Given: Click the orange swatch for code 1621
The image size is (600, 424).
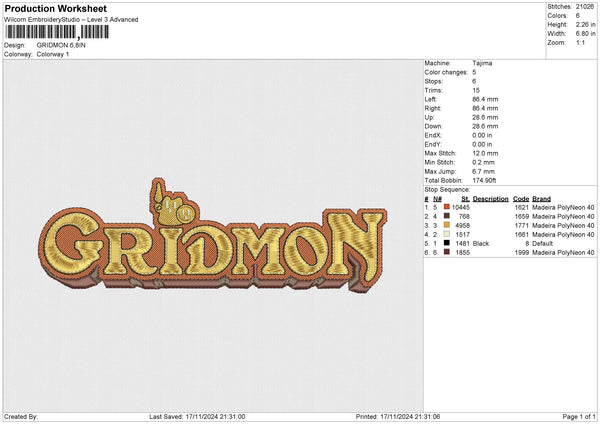Looking at the screenshot, I should click(x=445, y=207).
